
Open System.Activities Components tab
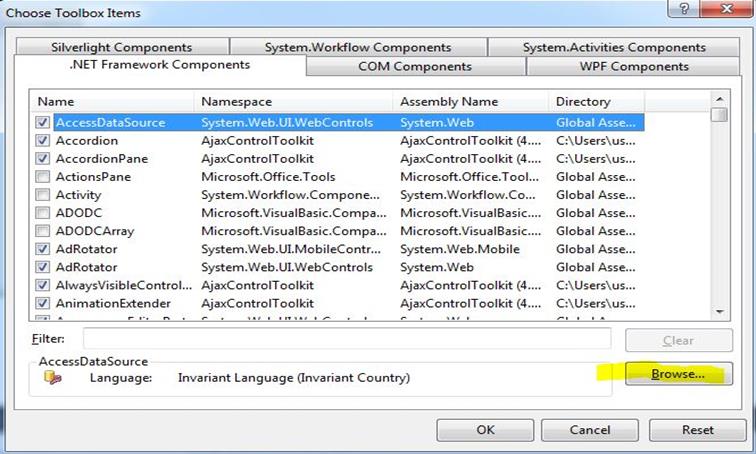(x=614, y=47)
